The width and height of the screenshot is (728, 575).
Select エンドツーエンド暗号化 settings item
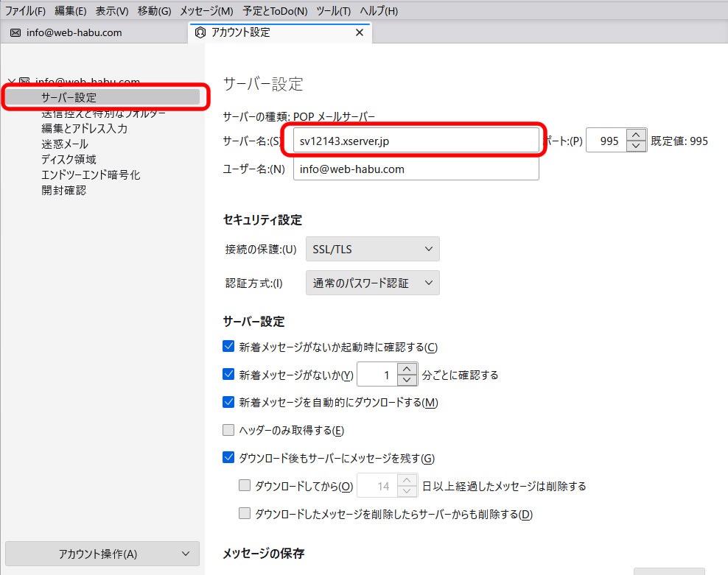91,174
